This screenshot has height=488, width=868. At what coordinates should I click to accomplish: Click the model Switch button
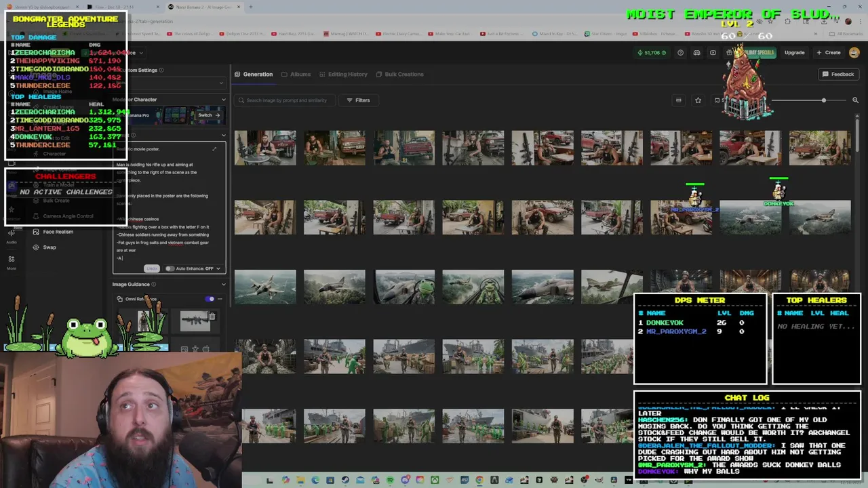tap(208, 115)
